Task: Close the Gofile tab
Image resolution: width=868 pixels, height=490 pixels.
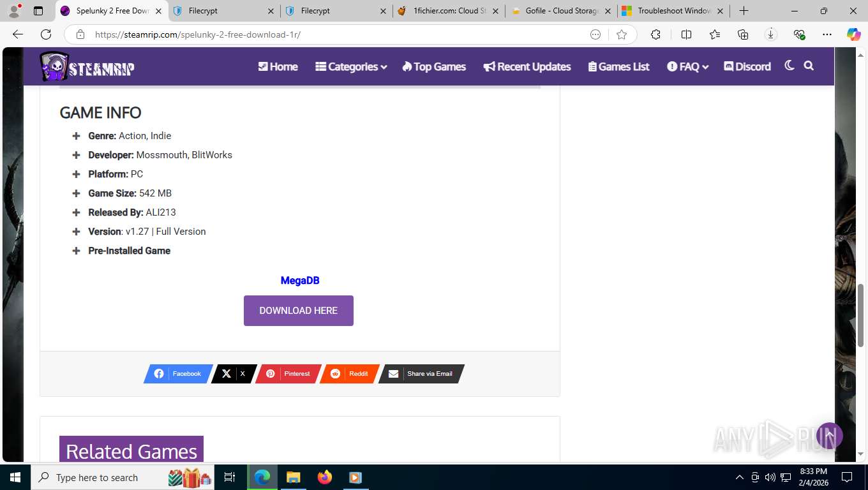Action: pos(608,11)
